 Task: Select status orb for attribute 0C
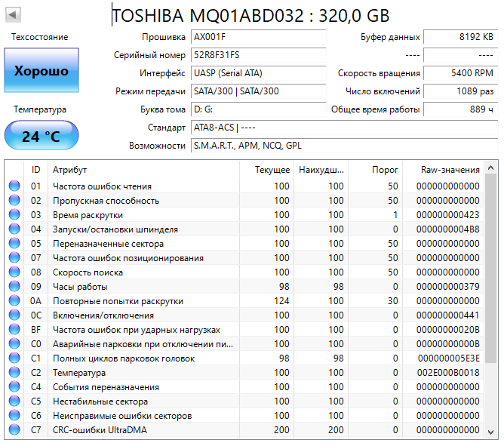tap(14, 315)
